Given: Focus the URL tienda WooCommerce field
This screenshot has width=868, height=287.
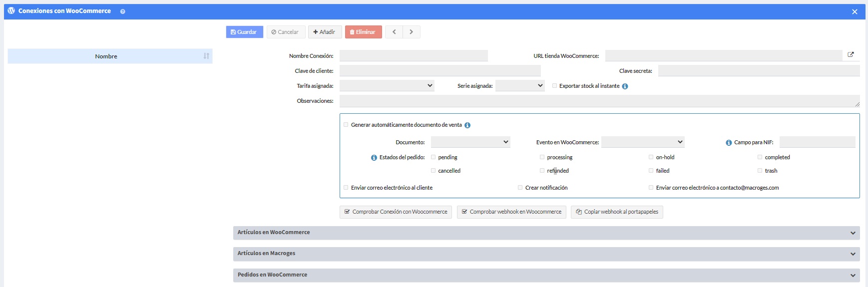Looking at the screenshot, I should coord(724,56).
